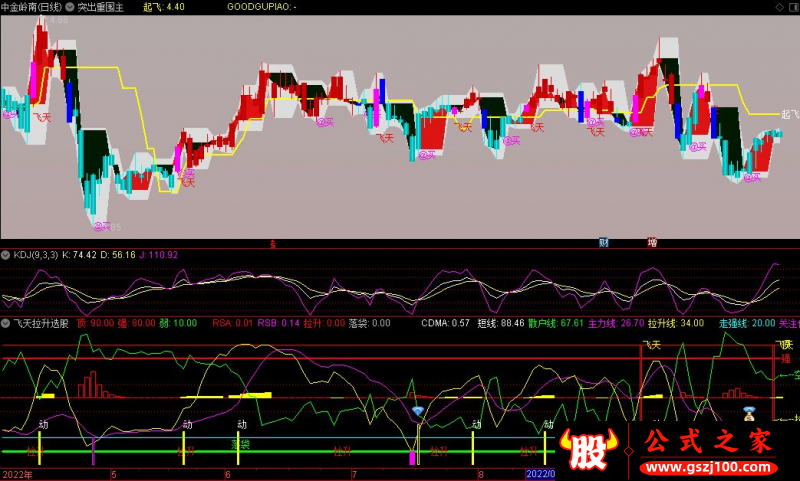Click the diamond marker in the bottom panel
This screenshot has height=481, width=800.
[418, 411]
